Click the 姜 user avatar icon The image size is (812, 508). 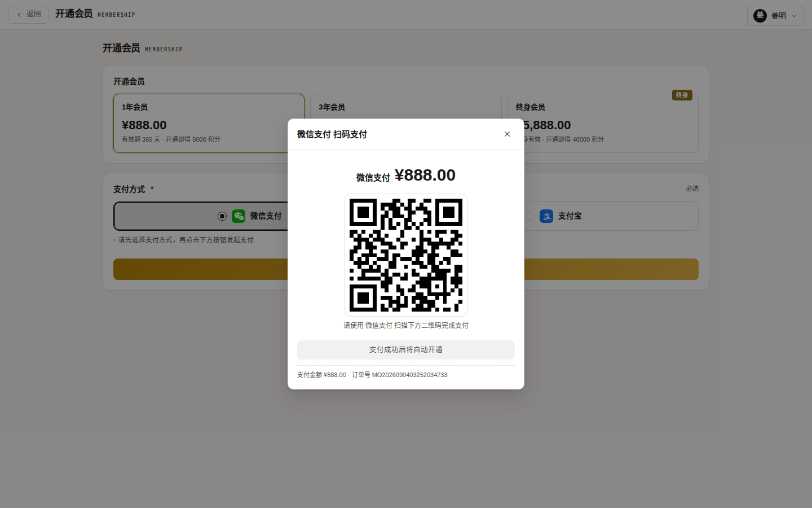(760, 16)
